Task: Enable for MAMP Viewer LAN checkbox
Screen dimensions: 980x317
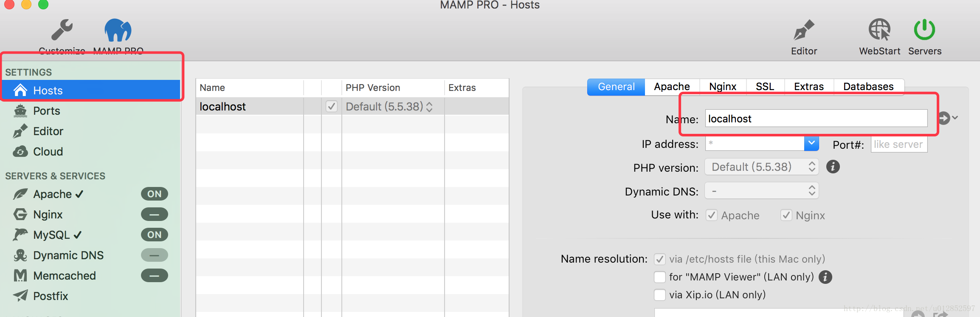Action: (x=660, y=277)
